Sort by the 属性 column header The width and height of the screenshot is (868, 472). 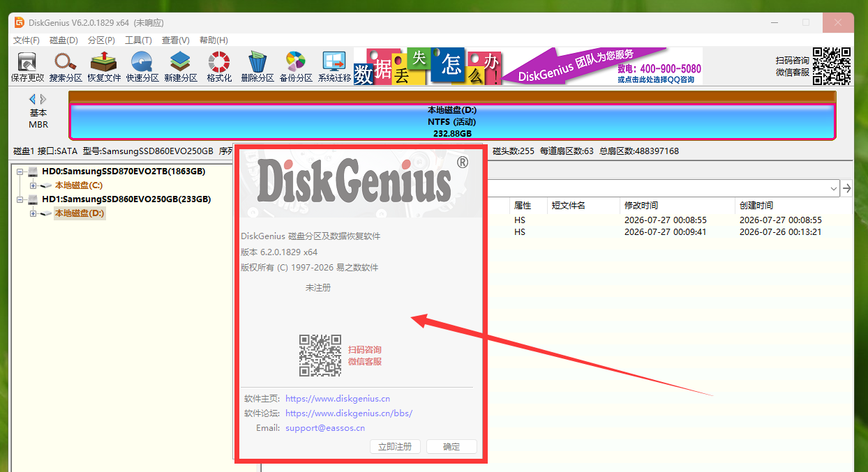point(523,206)
